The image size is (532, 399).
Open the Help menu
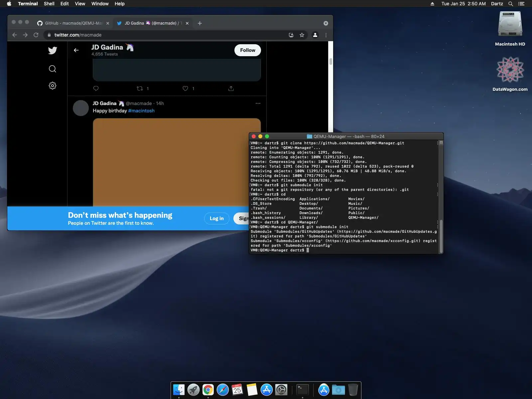point(120,4)
